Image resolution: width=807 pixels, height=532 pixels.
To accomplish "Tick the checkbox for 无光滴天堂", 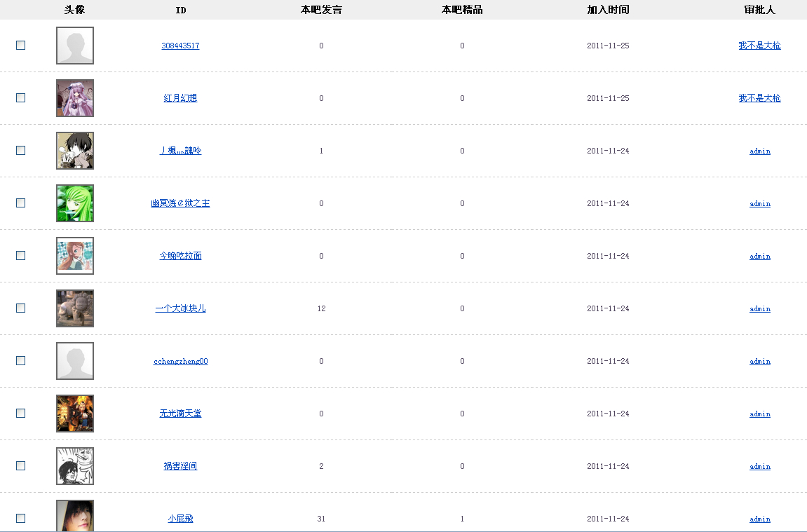I will pos(20,413).
